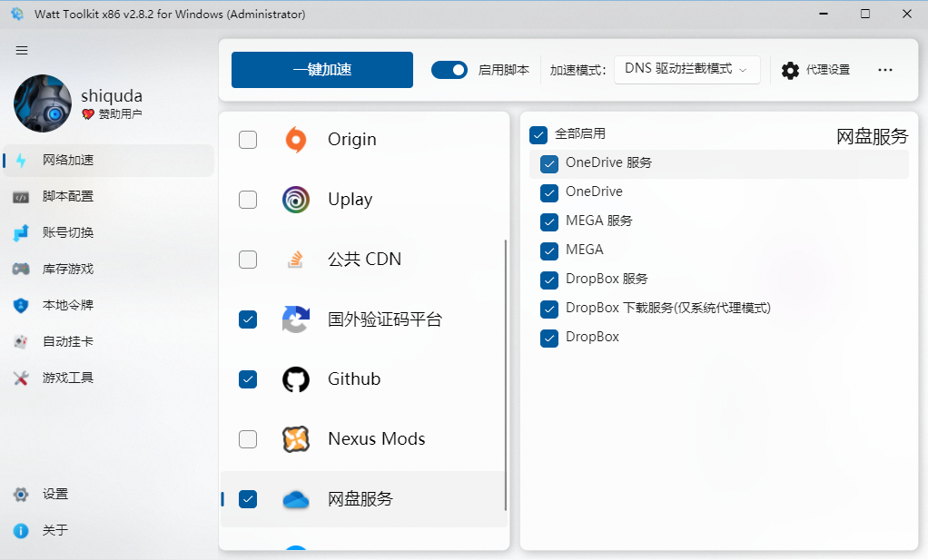The height and width of the screenshot is (560, 928).
Task: Uncheck the DropBox 下载服务 checkbox
Action: point(549,309)
